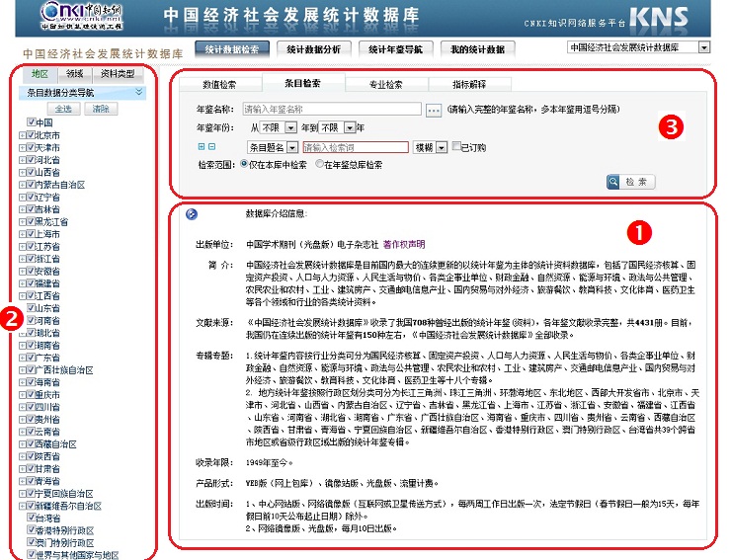Open the 条目题名 search field dropdown
The image size is (731, 560).
tap(291, 147)
